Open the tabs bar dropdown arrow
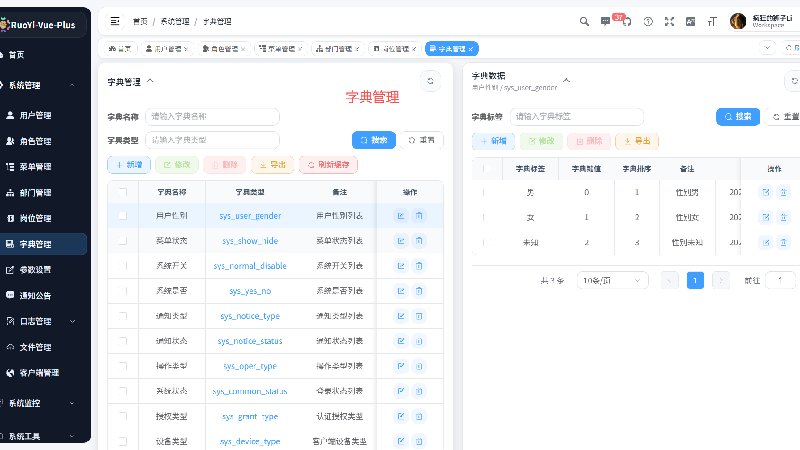800x450 pixels. click(767, 48)
